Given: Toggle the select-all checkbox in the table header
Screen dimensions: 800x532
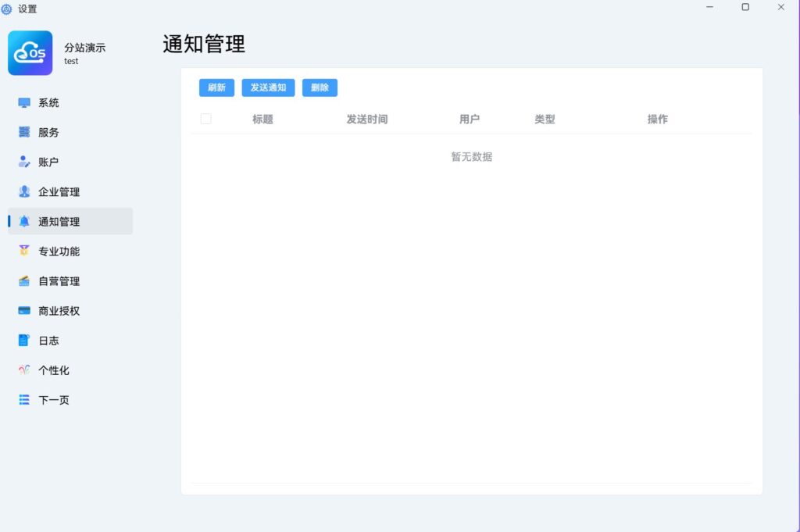Looking at the screenshot, I should pyautogui.click(x=205, y=118).
